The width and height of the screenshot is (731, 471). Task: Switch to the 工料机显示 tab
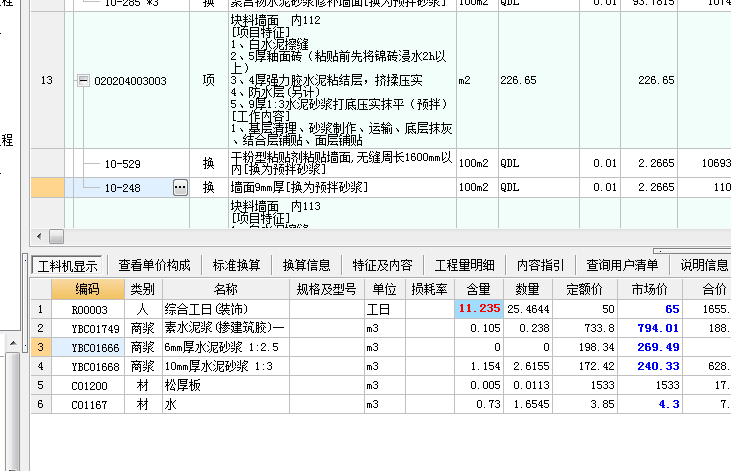point(68,266)
